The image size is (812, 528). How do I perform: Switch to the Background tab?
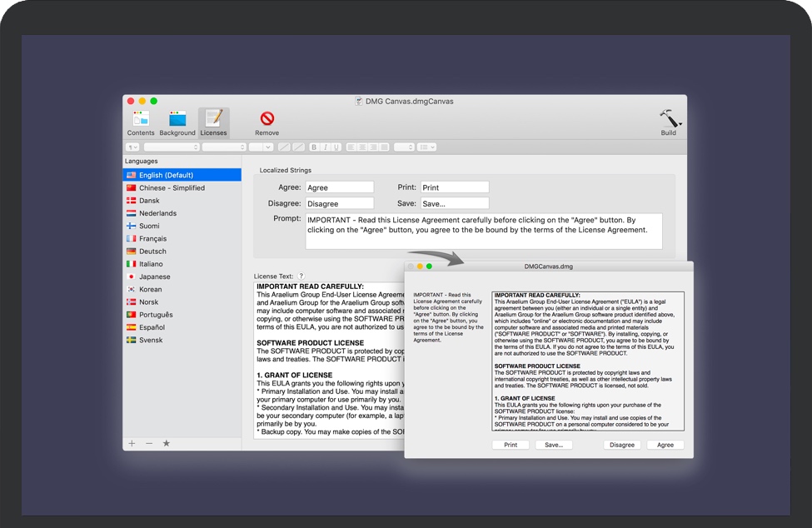177,122
